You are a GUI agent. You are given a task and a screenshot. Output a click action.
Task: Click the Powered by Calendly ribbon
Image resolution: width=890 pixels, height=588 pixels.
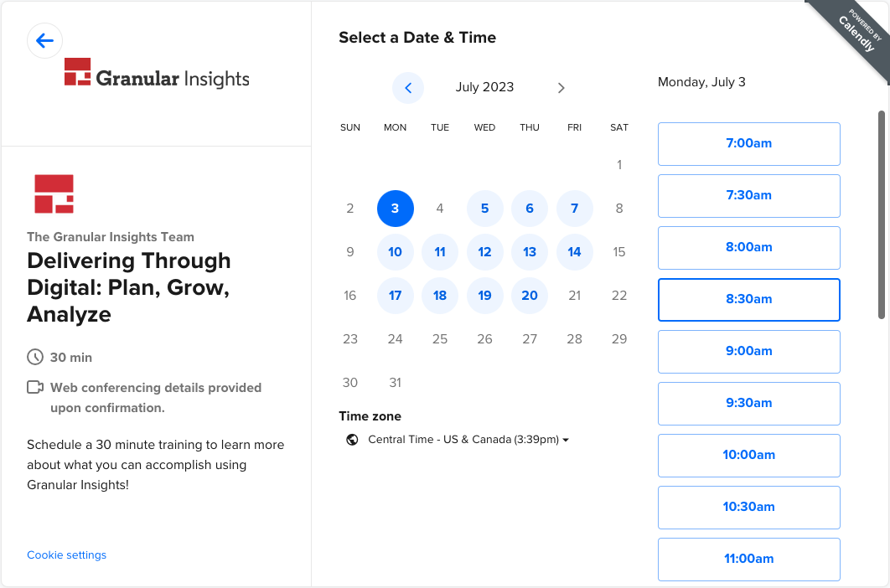[857, 33]
